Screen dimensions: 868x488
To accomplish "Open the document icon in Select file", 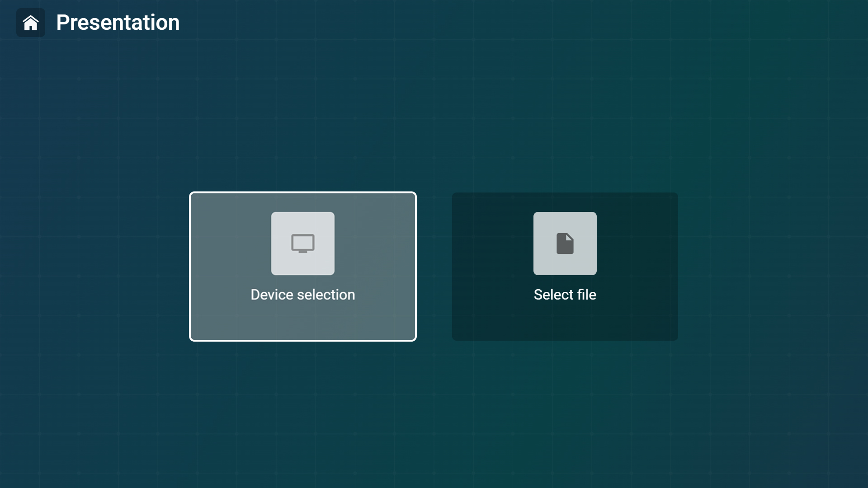I will 565,244.
